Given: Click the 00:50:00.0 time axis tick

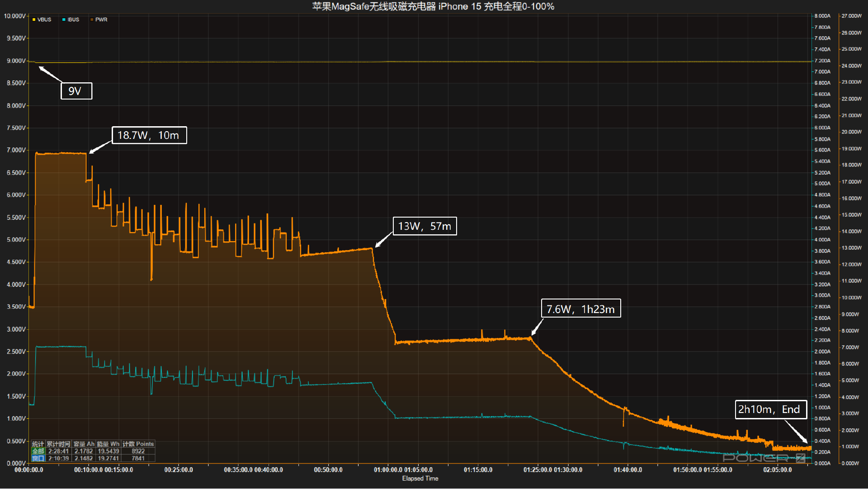Looking at the screenshot, I should pyautogui.click(x=328, y=470).
